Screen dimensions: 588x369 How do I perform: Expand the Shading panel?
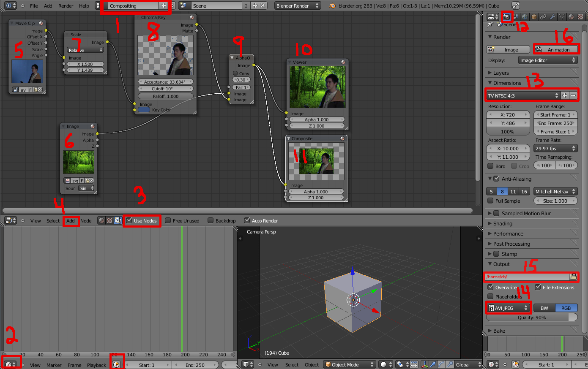[503, 223]
